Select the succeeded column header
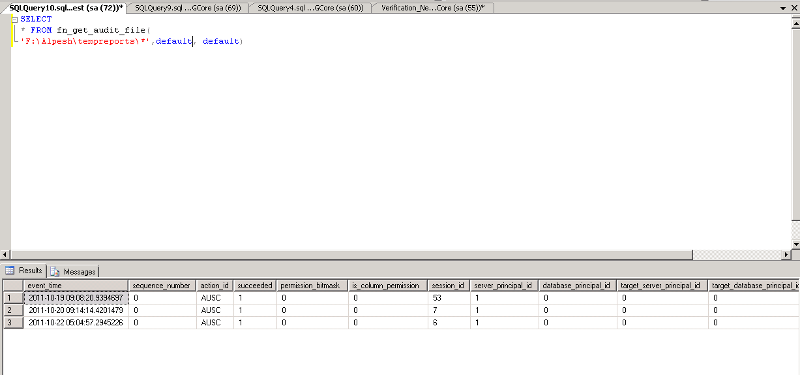The height and width of the screenshot is (375, 800). coord(255,285)
